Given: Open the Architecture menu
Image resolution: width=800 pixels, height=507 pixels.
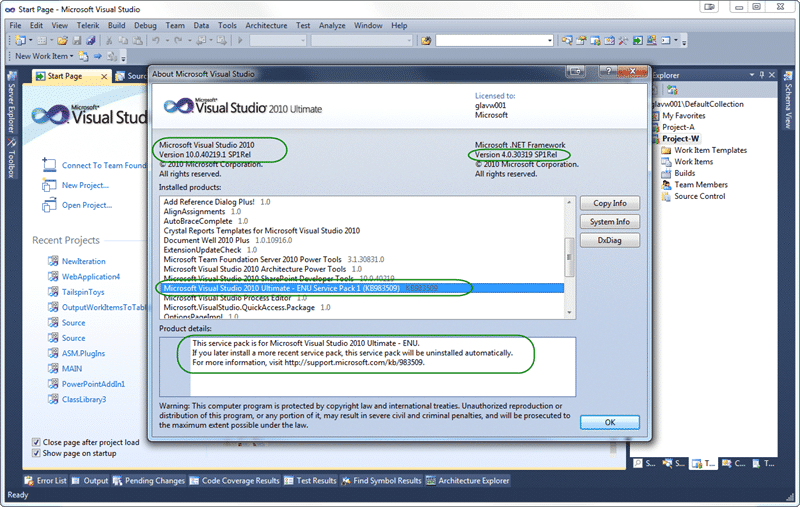Looking at the screenshot, I should click(266, 26).
